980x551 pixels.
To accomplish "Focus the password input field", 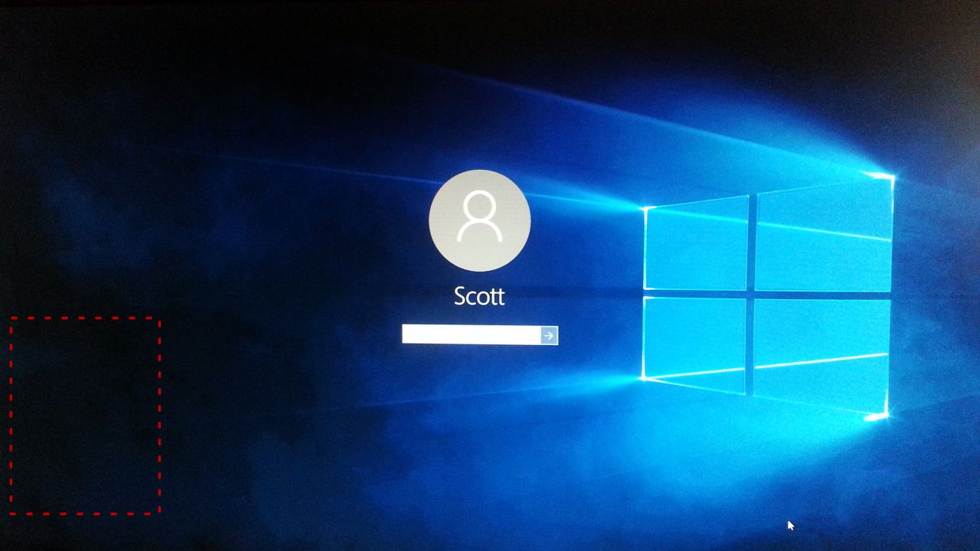I will pos(471,335).
